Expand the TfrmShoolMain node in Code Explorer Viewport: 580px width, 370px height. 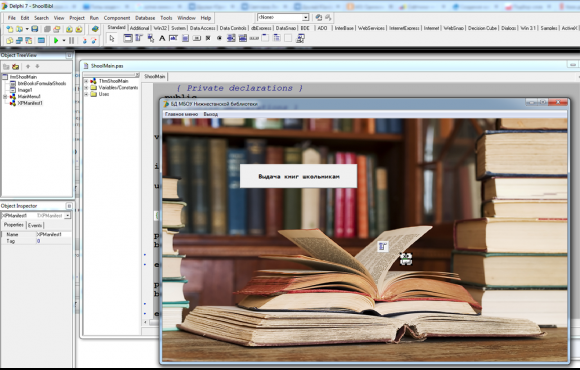(86, 81)
